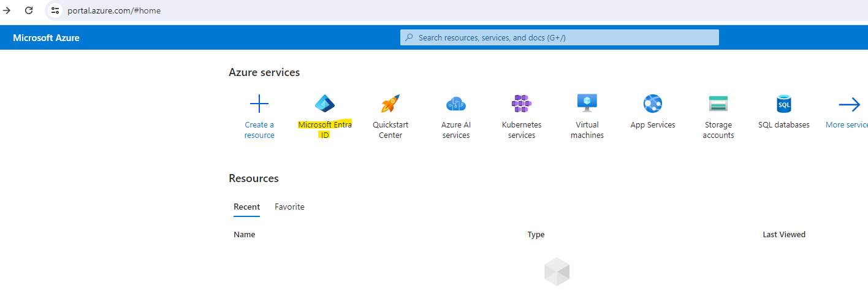Sort resources by the Type column header
The height and width of the screenshot is (293, 868).
[x=536, y=235]
